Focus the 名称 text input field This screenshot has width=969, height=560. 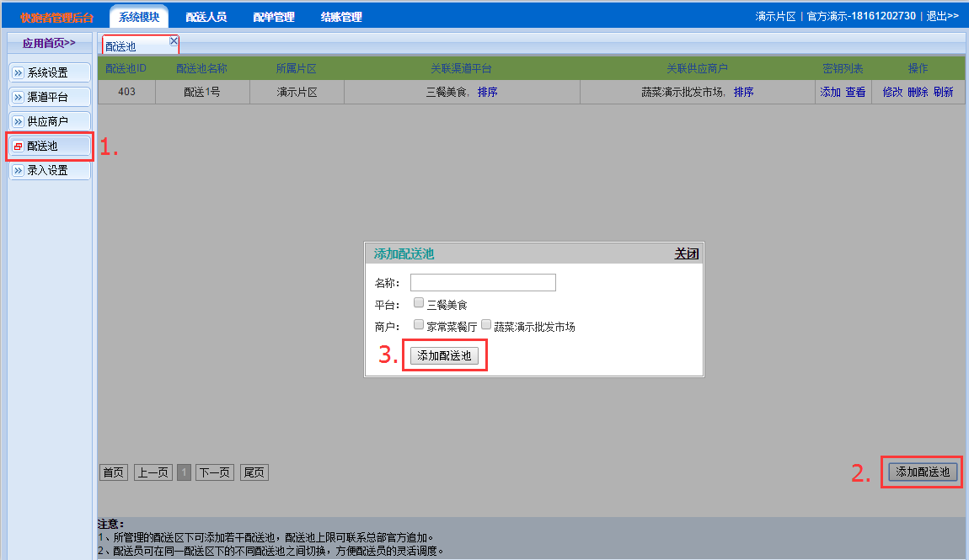point(483,282)
